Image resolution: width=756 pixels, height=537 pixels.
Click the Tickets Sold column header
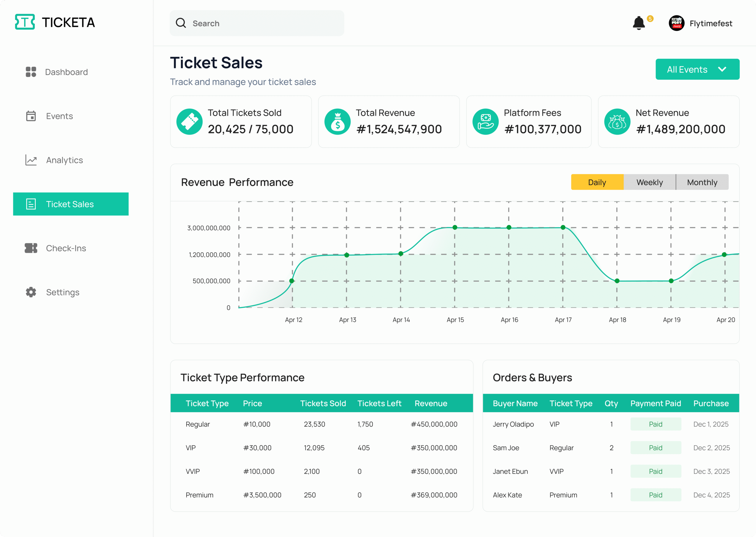(323, 403)
